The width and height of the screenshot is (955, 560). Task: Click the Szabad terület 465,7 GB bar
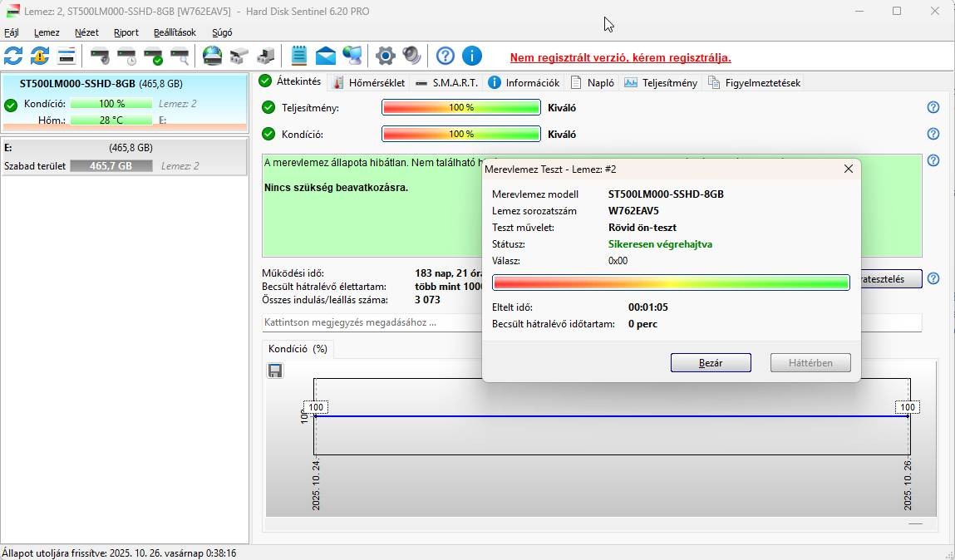(111, 165)
